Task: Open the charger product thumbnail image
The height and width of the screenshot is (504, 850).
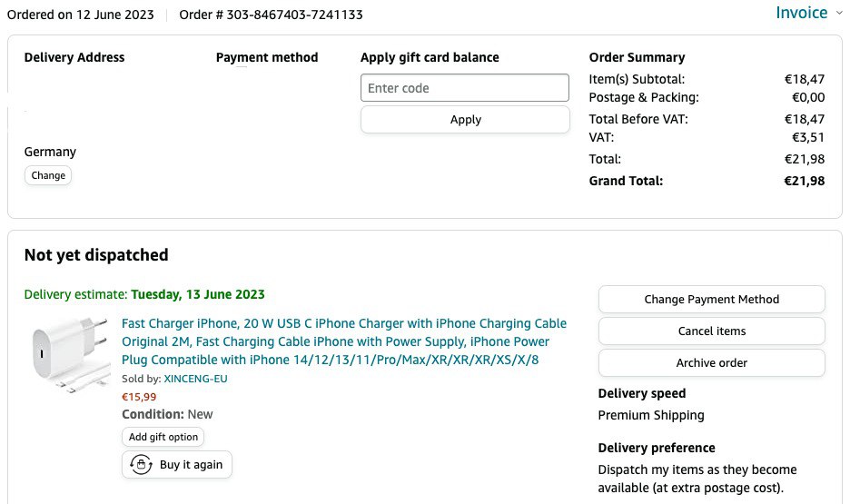Action: pos(71,353)
